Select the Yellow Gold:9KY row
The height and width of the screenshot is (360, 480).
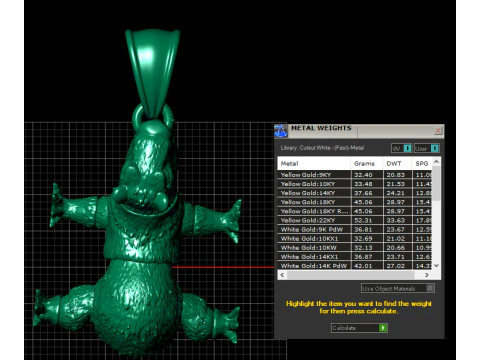(x=355, y=175)
